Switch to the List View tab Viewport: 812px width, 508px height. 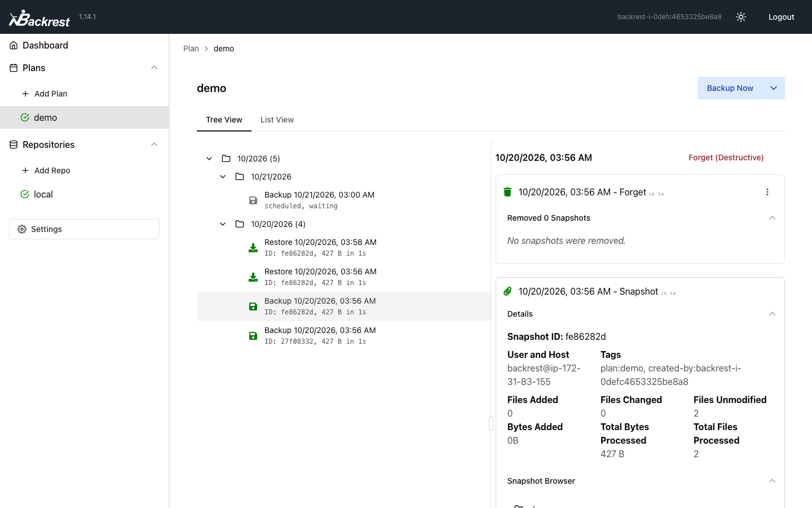coord(277,120)
